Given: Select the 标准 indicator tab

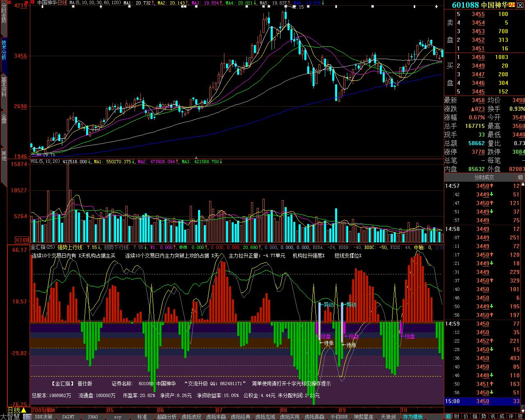Looking at the screenshot, I should [142, 417].
